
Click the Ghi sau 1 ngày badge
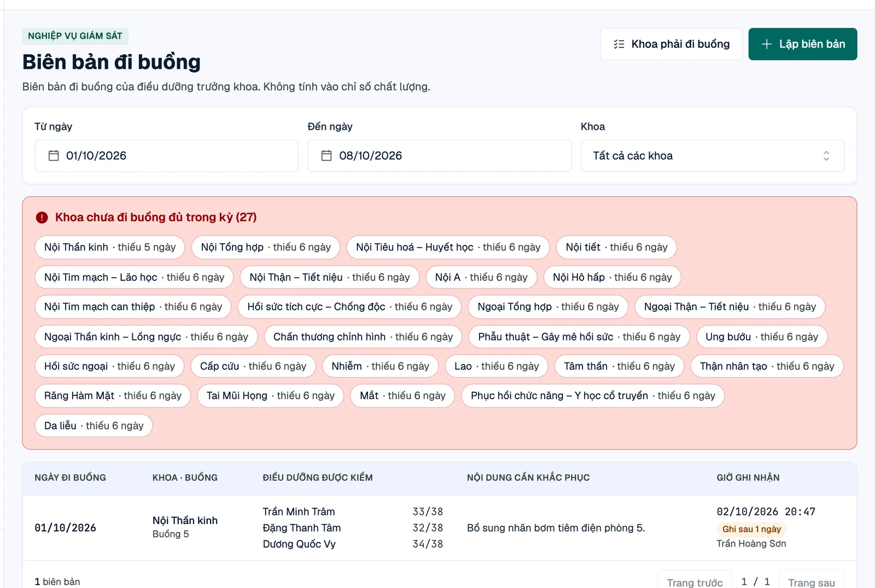(x=751, y=529)
